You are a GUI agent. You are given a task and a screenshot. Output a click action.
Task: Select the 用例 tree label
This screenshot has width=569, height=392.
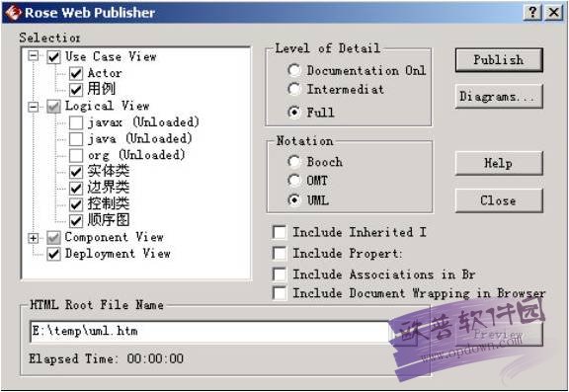[101, 89]
